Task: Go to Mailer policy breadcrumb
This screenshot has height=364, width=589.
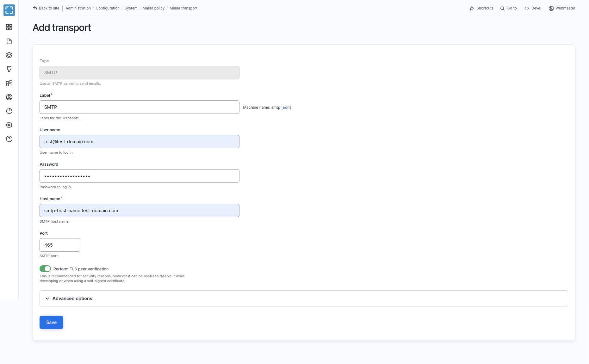Action: click(x=153, y=8)
